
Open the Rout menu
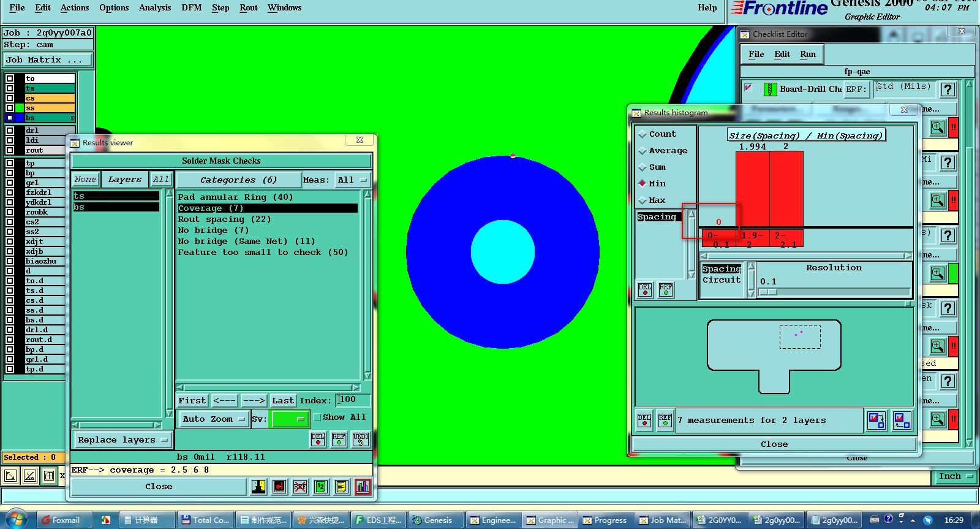point(249,8)
